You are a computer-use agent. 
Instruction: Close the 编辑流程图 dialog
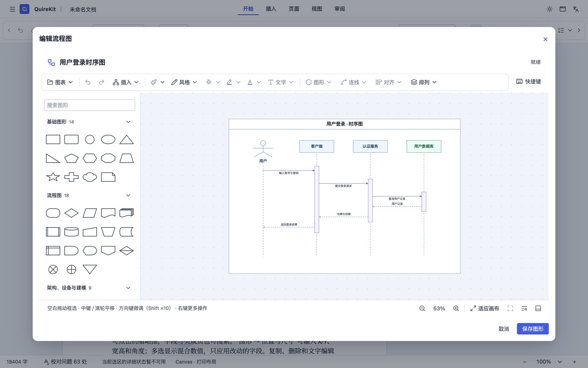(545, 39)
